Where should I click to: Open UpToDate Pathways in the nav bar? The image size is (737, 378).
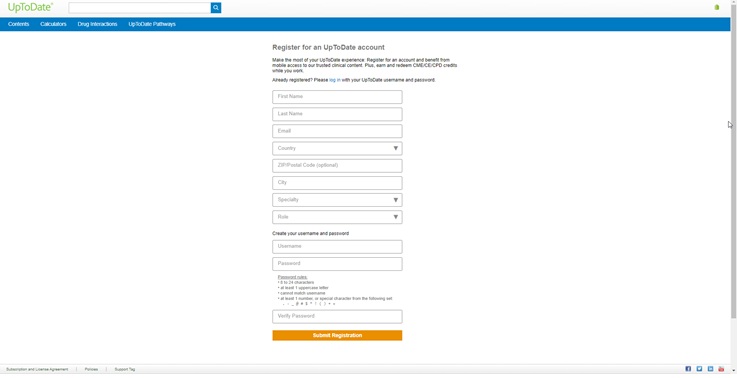(x=152, y=24)
